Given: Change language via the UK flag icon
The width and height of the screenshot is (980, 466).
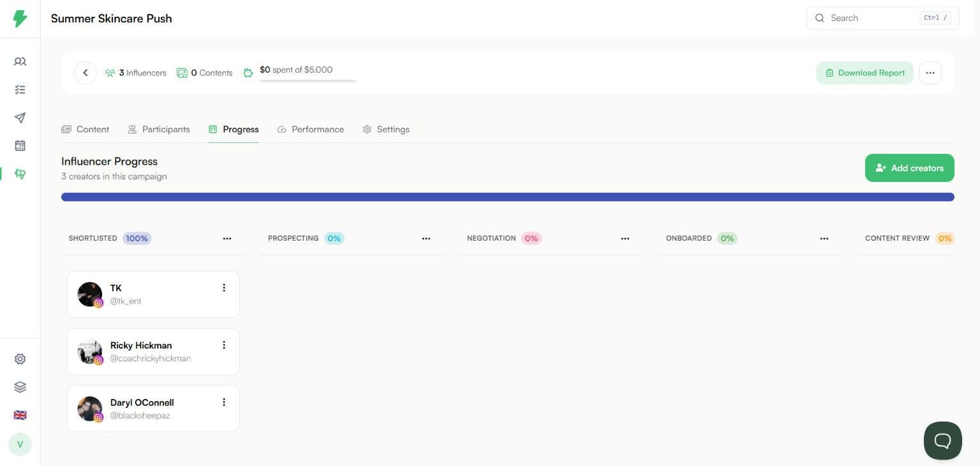Looking at the screenshot, I should 20,416.
